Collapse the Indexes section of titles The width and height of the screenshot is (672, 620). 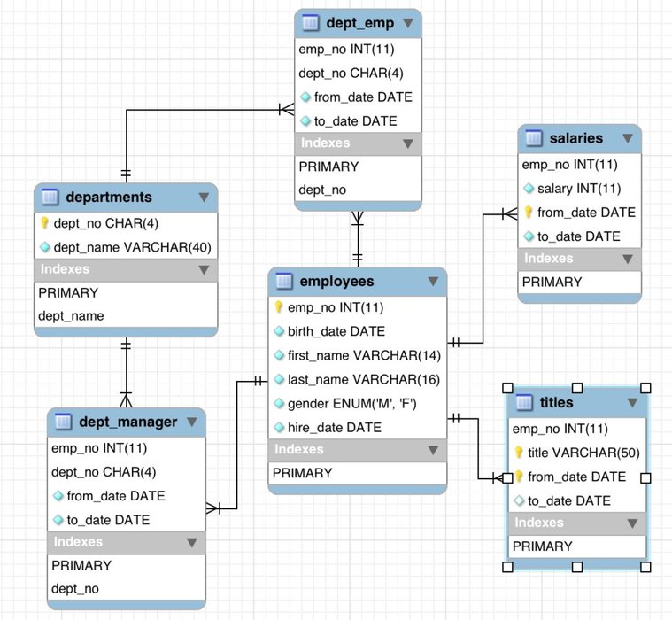pos(632,523)
